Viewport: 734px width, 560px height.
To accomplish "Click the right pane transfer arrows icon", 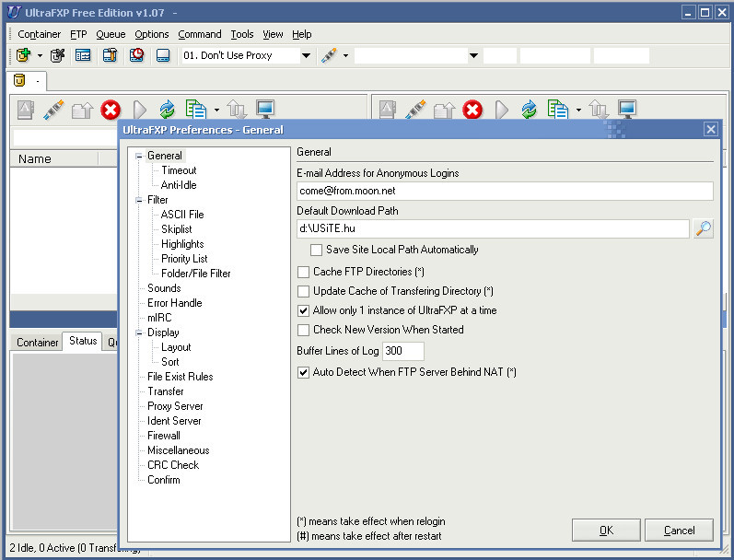I will pyautogui.click(x=599, y=110).
